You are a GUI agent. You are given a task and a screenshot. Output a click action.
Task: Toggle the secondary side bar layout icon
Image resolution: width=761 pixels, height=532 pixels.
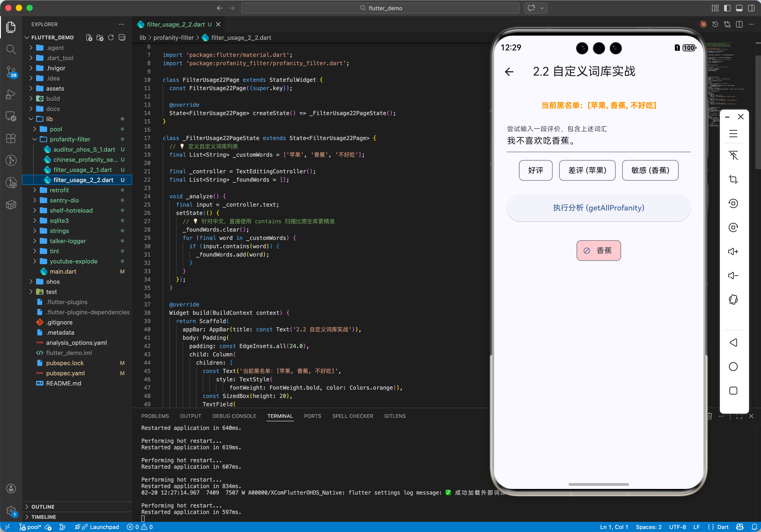[x=751, y=8]
